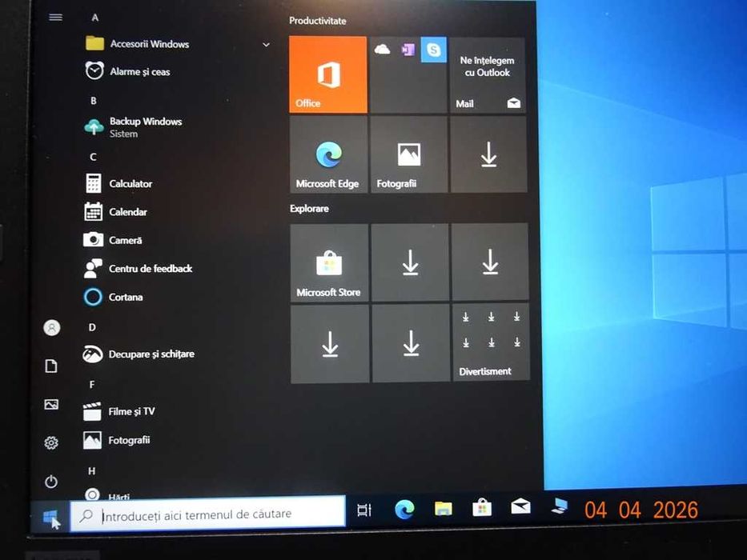
Task: Click the Productivitate group title
Action: (x=317, y=21)
